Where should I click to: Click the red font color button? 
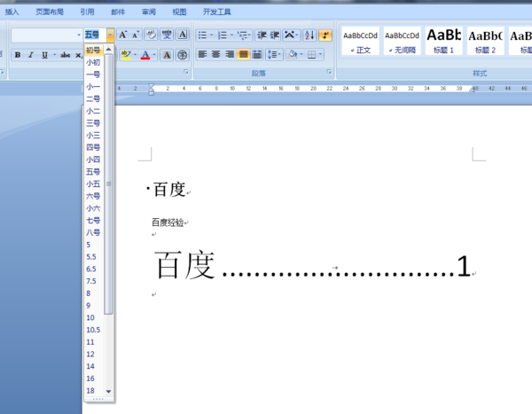tap(145, 55)
